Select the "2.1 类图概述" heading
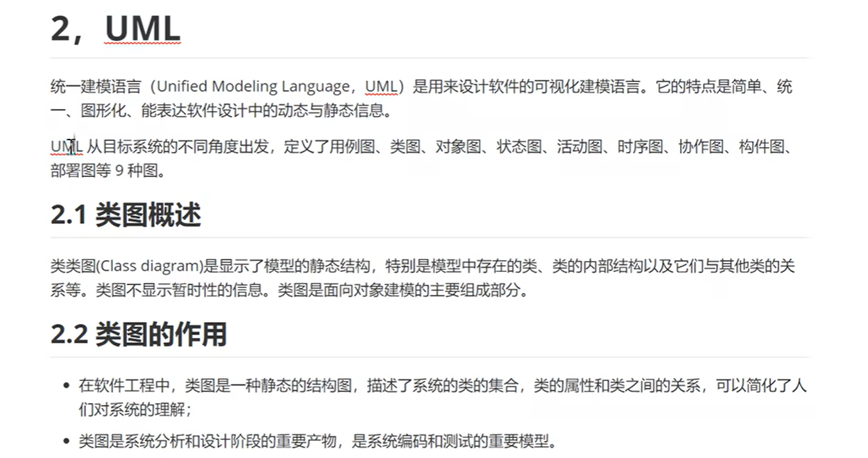 126,216
